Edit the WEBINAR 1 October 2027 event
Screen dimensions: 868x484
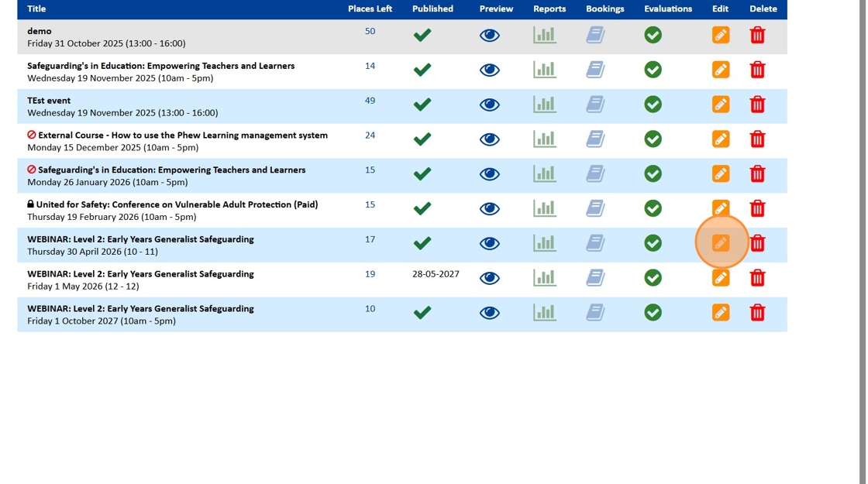coord(721,313)
